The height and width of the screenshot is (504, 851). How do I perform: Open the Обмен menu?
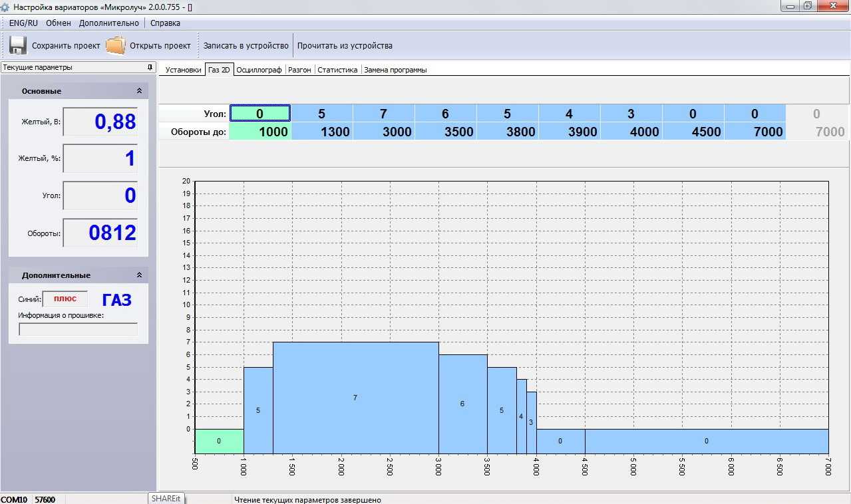[x=59, y=23]
